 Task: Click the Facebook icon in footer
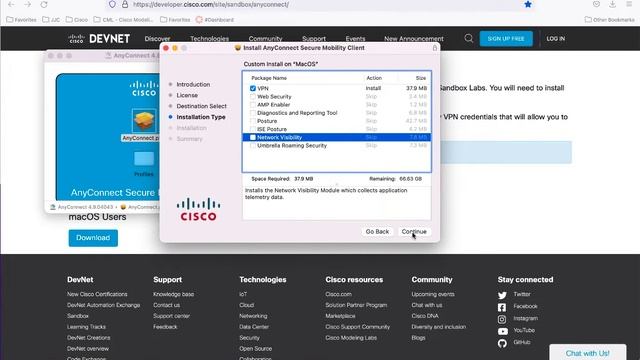click(502, 307)
